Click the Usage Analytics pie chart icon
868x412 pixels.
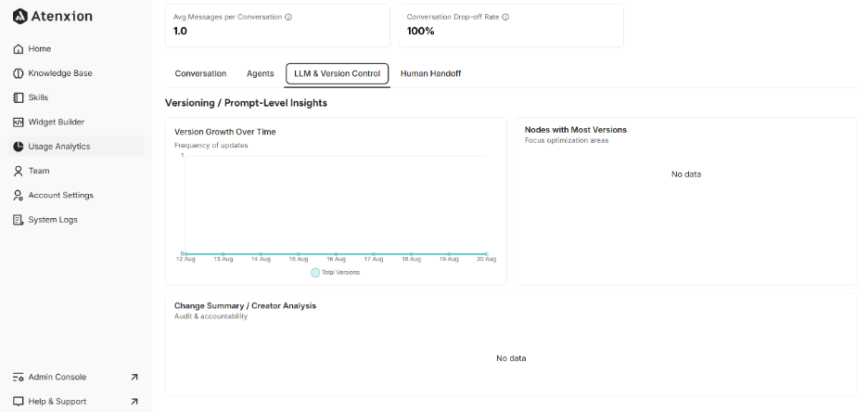[19, 147]
